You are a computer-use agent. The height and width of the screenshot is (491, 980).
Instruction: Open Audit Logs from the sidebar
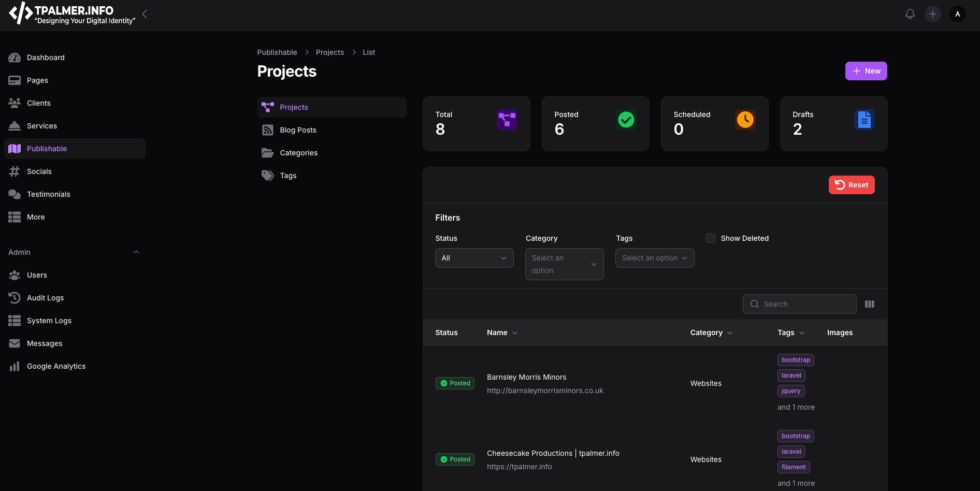pos(45,298)
